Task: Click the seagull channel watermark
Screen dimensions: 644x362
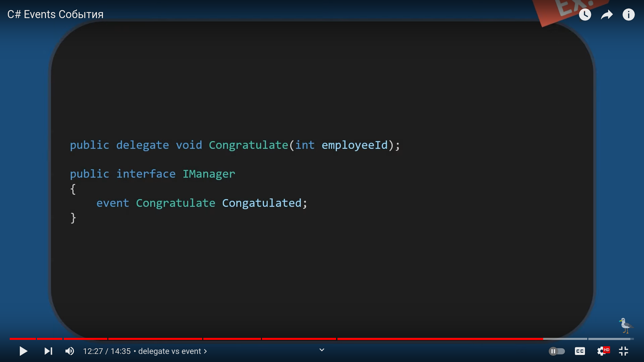Action: pyautogui.click(x=626, y=325)
